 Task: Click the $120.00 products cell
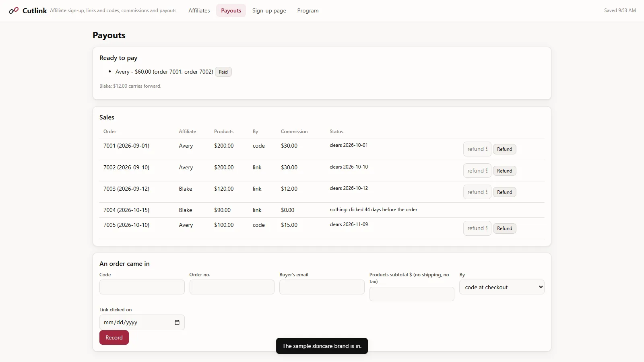point(224,189)
